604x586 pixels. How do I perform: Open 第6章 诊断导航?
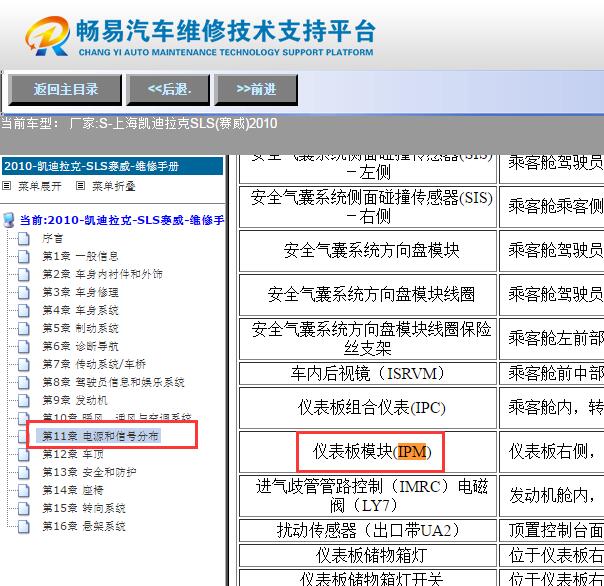(80, 346)
